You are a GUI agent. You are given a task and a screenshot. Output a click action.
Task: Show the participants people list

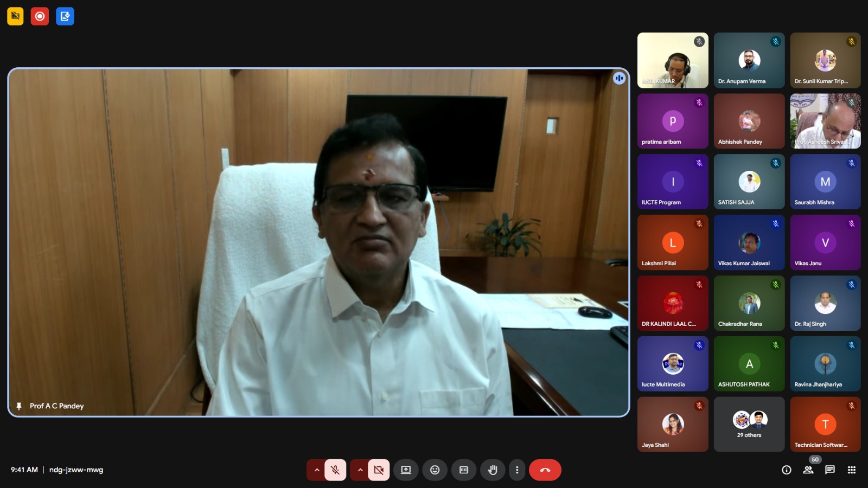(808, 470)
